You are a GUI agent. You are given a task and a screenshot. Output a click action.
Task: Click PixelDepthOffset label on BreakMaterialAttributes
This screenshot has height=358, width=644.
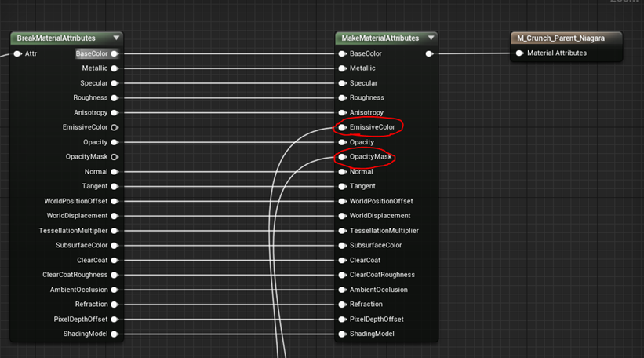pyautogui.click(x=81, y=319)
